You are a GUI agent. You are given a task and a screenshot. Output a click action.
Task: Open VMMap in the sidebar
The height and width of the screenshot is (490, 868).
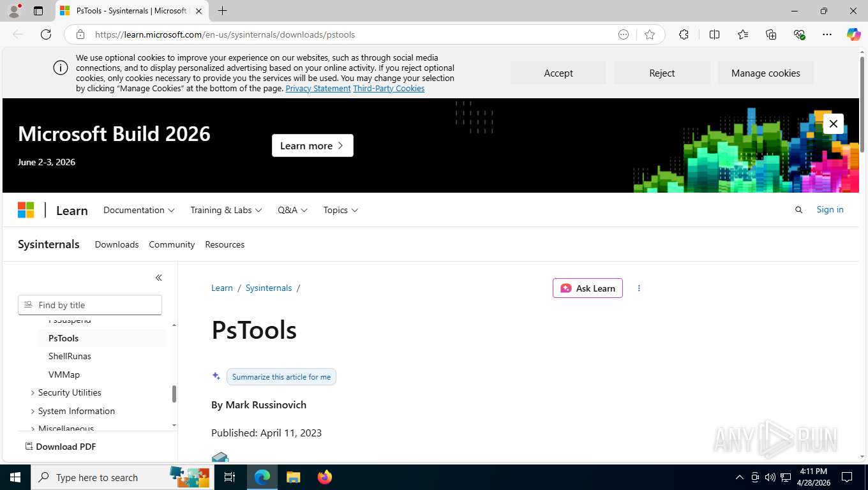coord(64,375)
